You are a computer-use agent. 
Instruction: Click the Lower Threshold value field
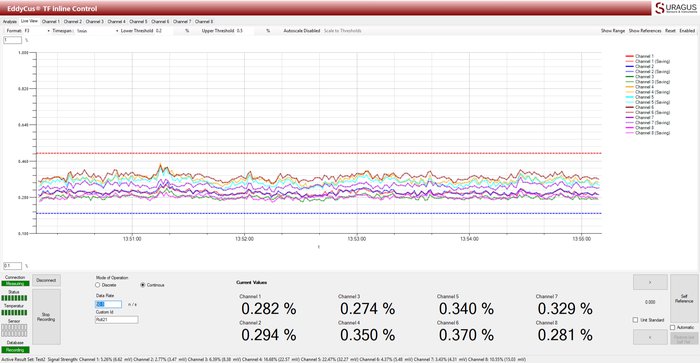164,31
